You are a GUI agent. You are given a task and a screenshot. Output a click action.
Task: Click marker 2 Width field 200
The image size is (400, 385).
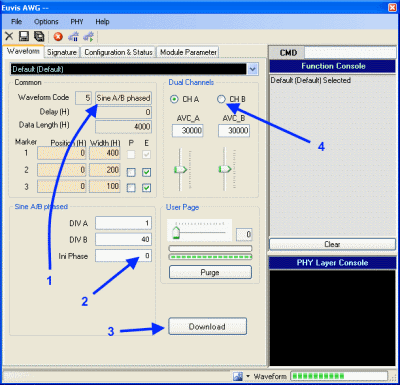point(105,170)
